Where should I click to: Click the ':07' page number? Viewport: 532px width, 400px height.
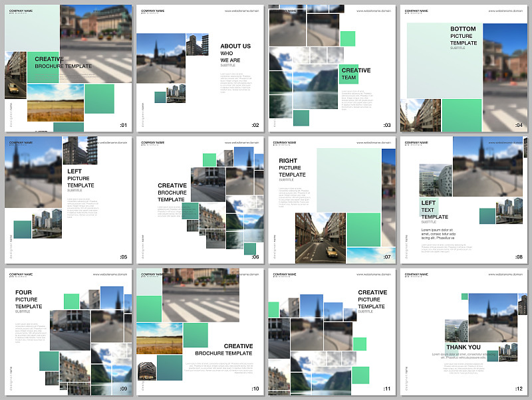point(387,257)
